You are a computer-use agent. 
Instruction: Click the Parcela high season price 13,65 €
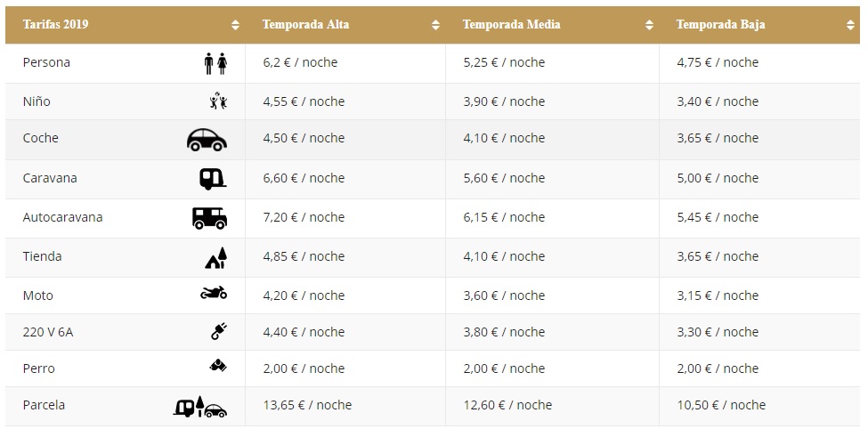pyautogui.click(x=307, y=405)
